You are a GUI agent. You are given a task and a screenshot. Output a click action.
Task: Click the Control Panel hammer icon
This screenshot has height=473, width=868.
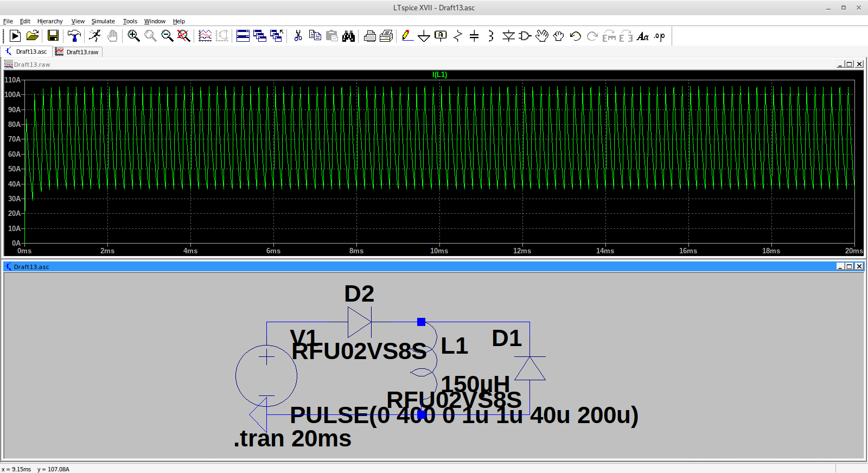[x=74, y=36]
